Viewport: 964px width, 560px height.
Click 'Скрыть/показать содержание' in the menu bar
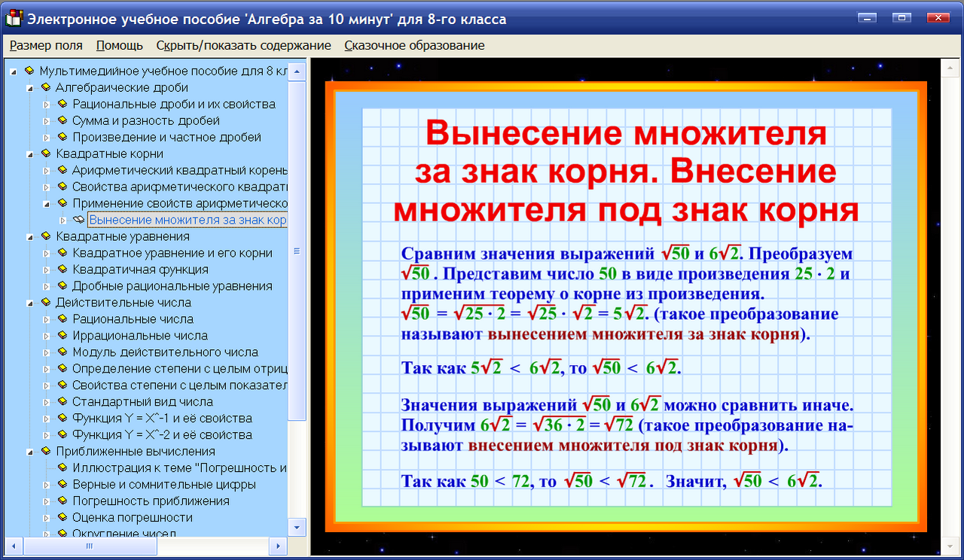[243, 45]
